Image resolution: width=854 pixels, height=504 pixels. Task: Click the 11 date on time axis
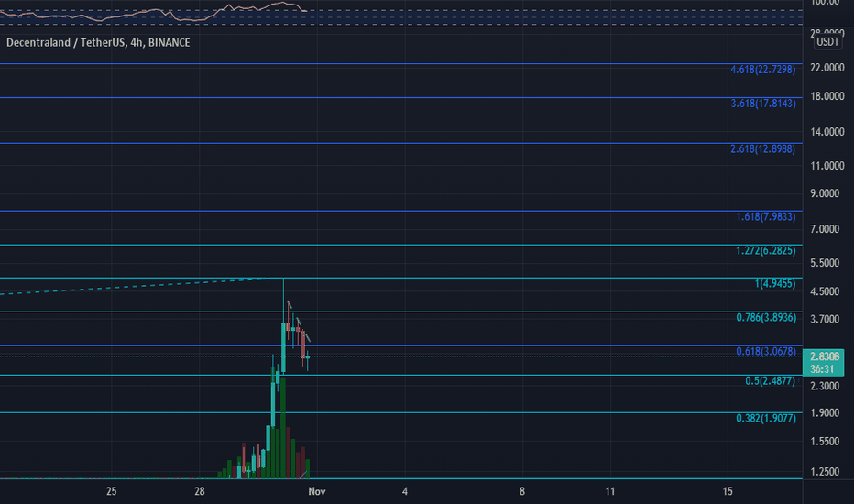tap(610, 491)
